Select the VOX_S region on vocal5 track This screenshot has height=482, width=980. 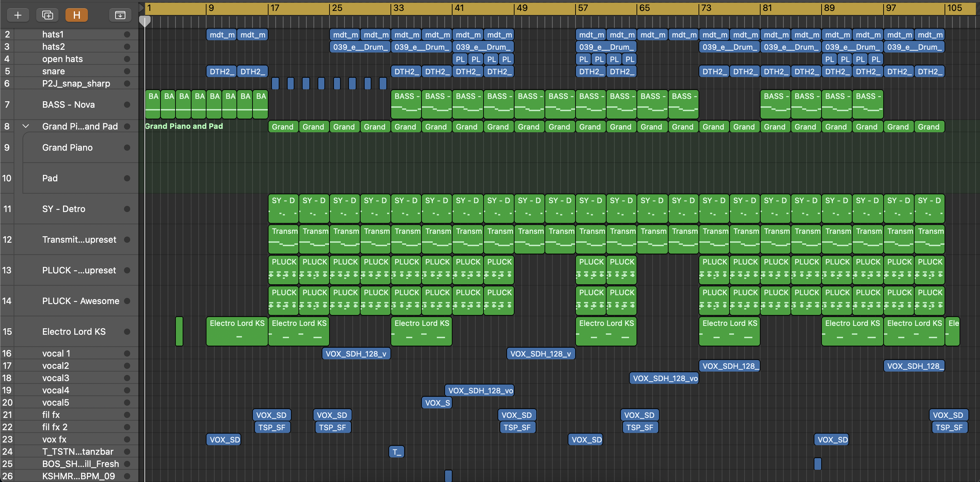coord(437,403)
